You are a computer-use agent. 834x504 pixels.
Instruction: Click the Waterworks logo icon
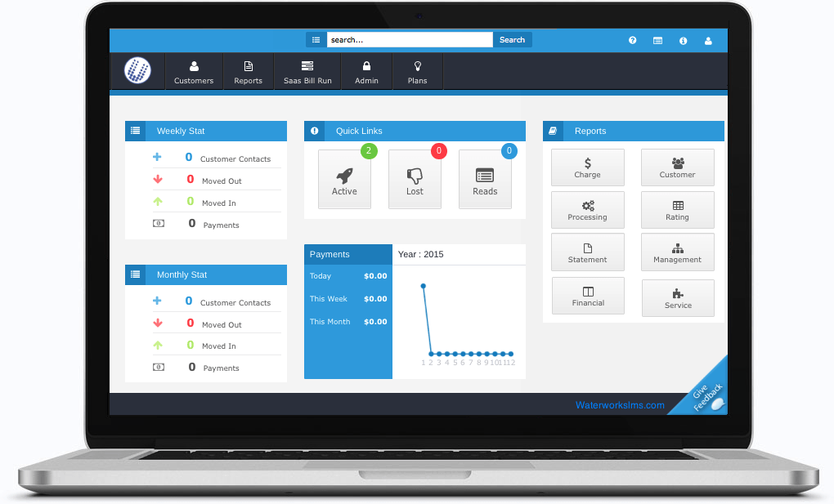tap(137, 71)
